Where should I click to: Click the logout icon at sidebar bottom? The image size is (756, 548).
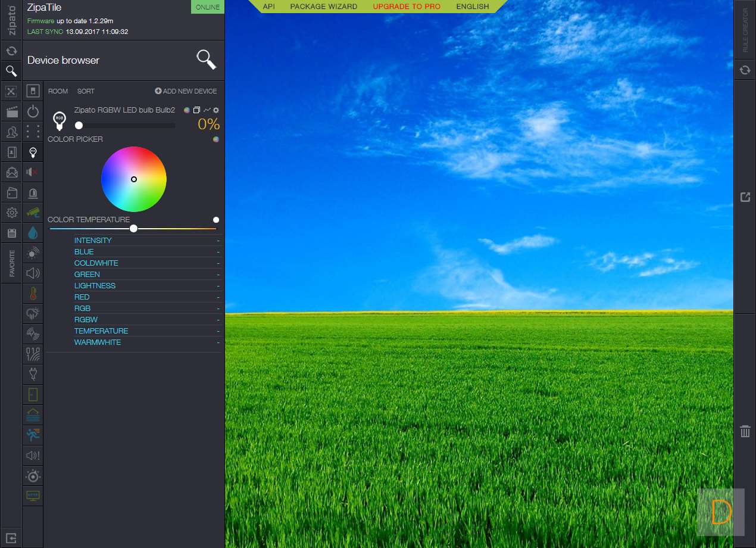click(x=11, y=538)
